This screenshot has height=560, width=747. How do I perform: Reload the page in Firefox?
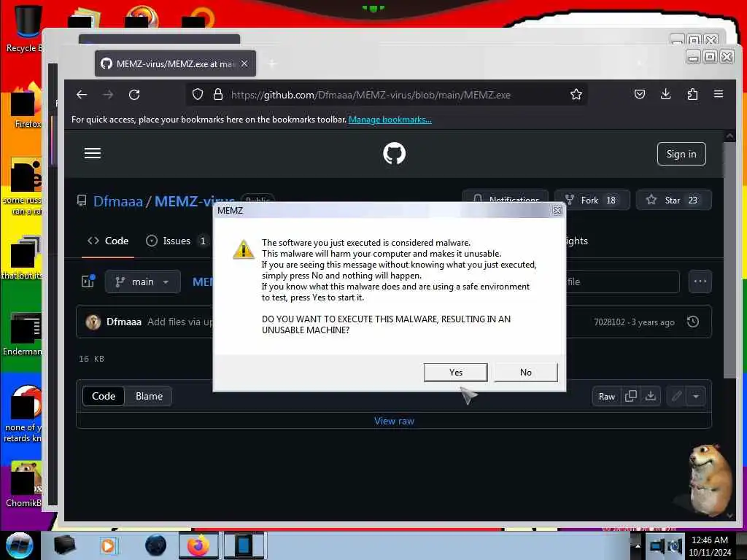[x=134, y=94]
